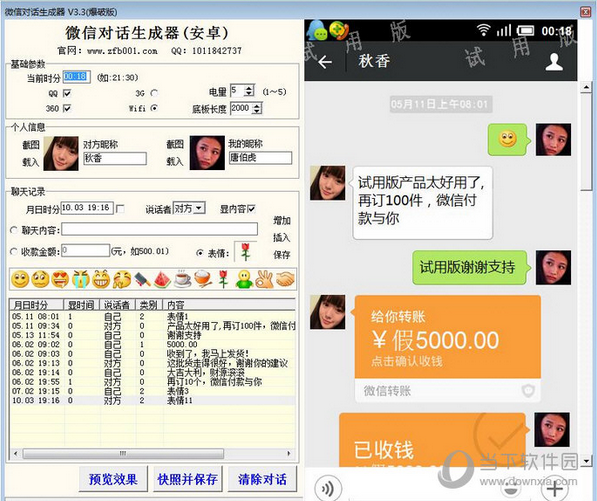This screenshot has width=597, height=501.
Task: Tap the contact profile icon in chat header
Action: tap(554, 62)
